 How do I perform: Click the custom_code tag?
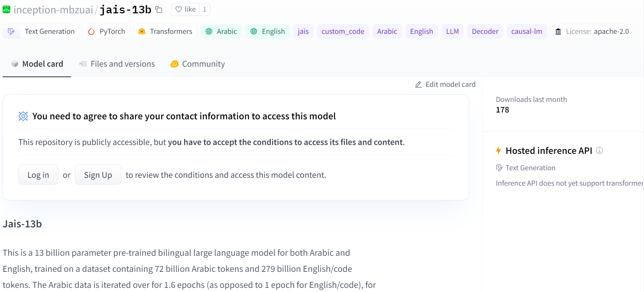pyautogui.click(x=343, y=31)
